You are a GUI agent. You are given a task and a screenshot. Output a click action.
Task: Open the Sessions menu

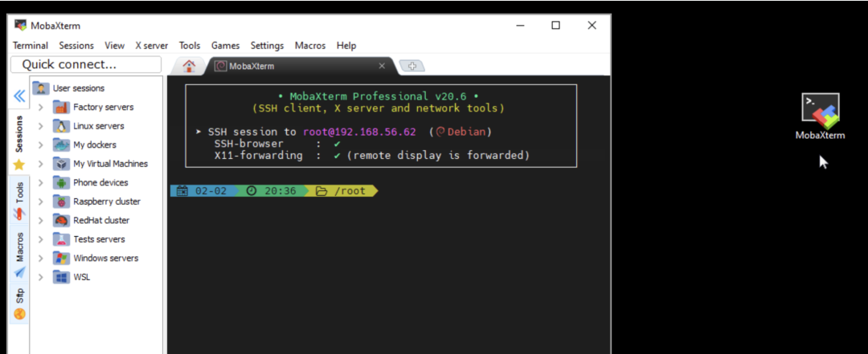(76, 46)
